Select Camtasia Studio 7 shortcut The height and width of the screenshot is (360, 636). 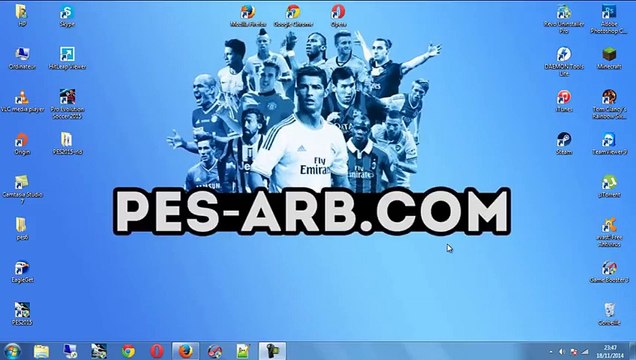(22, 189)
